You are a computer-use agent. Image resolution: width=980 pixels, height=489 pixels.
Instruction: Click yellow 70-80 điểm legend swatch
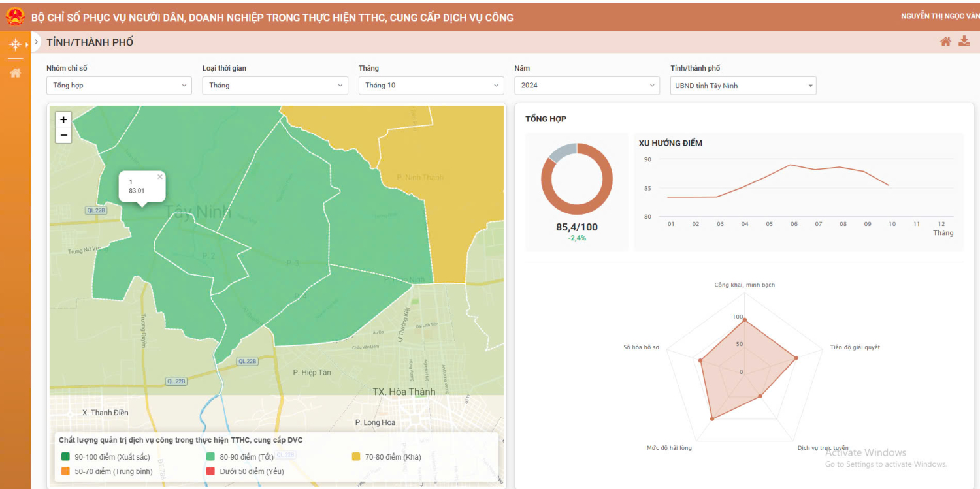coord(356,457)
